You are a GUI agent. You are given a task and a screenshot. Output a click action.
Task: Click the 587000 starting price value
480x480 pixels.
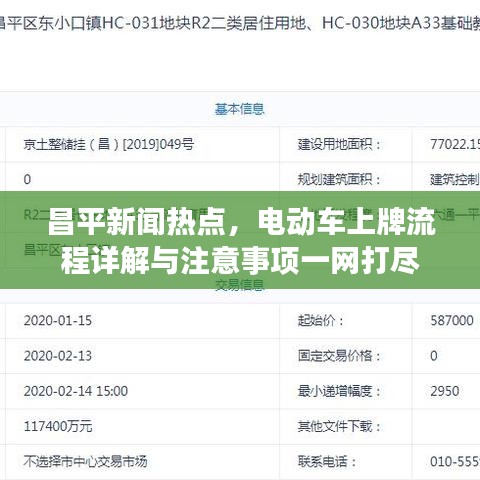(452, 321)
